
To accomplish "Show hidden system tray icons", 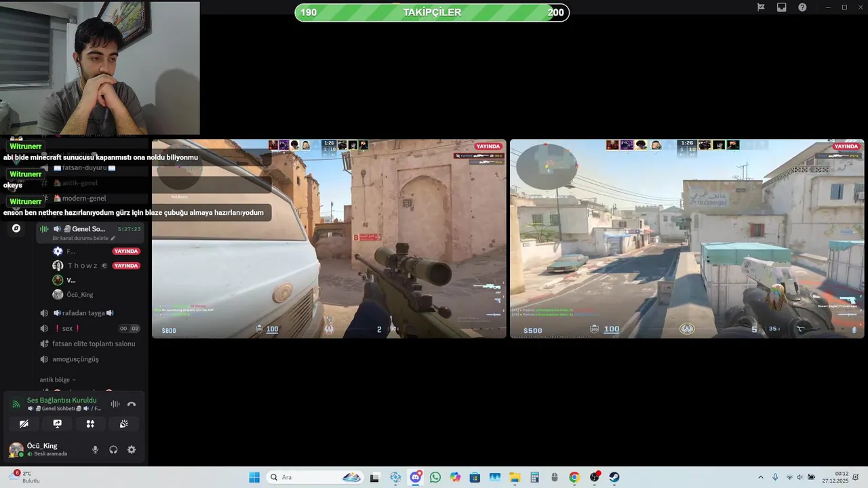I will click(760, 477).
